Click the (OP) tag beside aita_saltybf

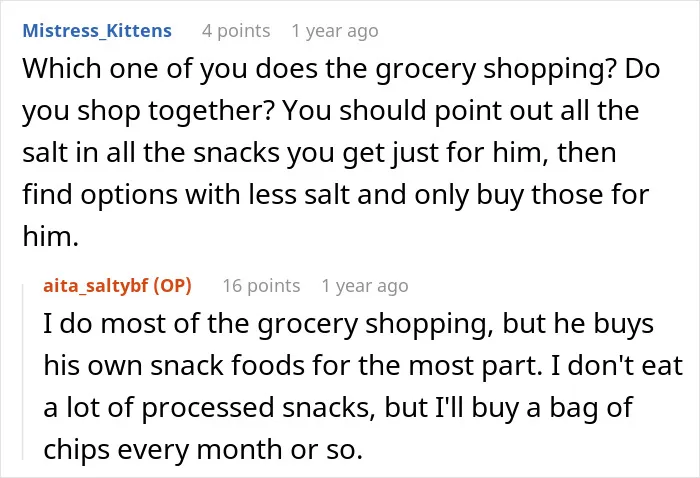click(172, 286)
